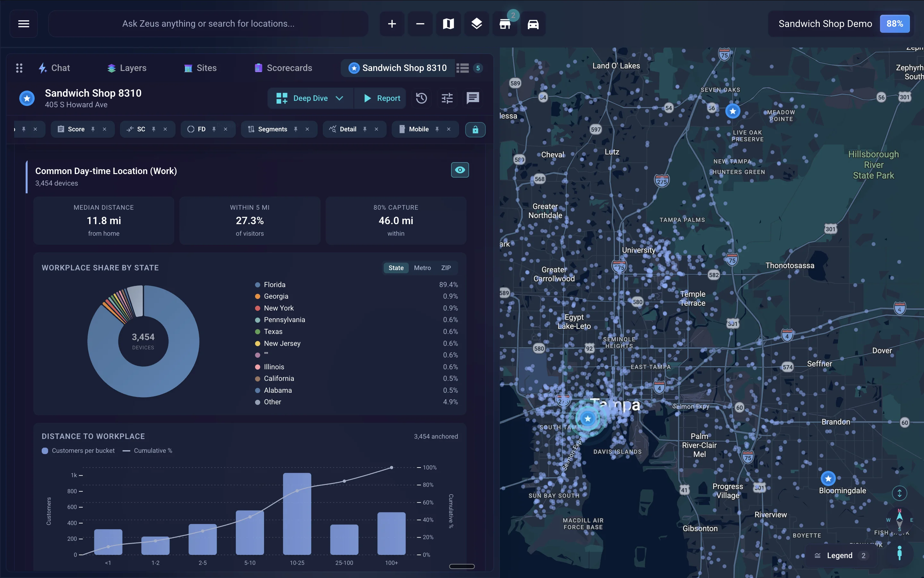Click the map pitch vertical arrow button
This screenshot has height=578, width=924.
pyautogui.click(x=899, y=493)
